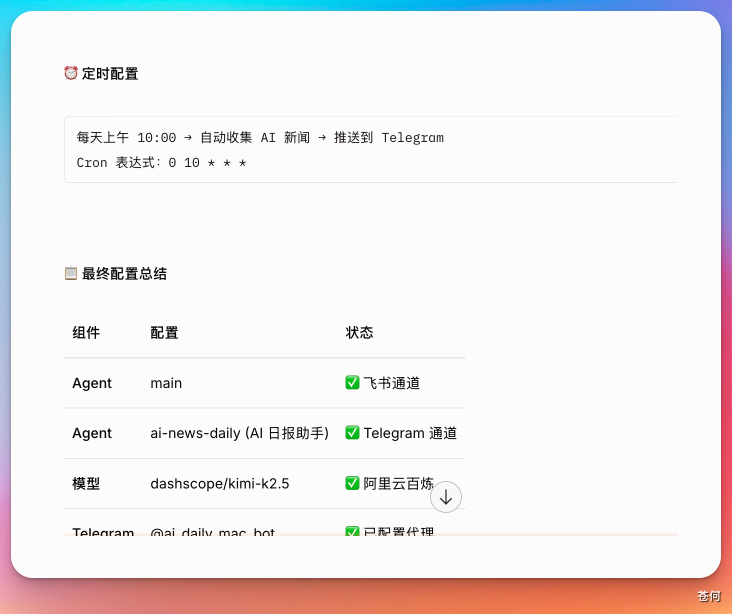Screen dimensions: 732x614
Task: Click the Telegram 通道 status text
Action: pyautogui.click(x=410, y=433)
